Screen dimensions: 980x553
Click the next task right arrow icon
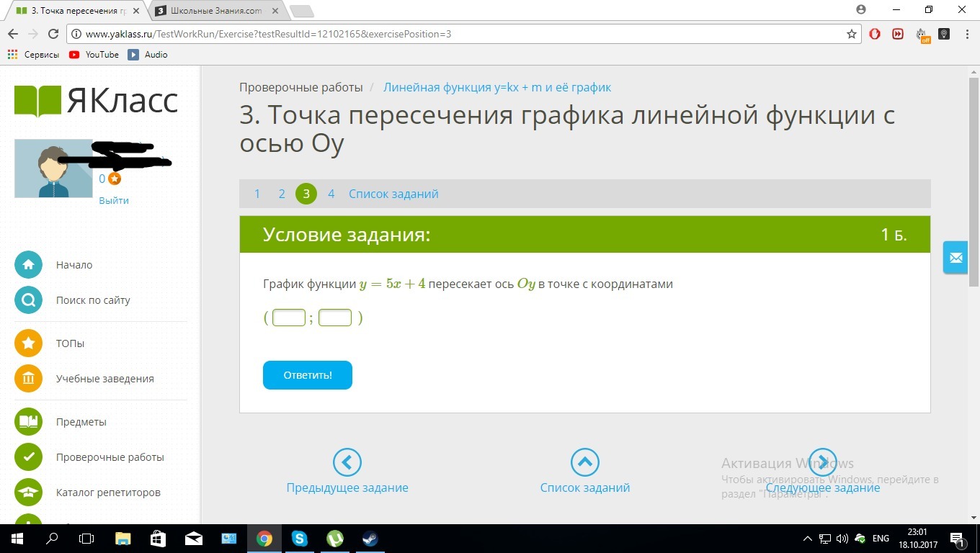[822, 462]
